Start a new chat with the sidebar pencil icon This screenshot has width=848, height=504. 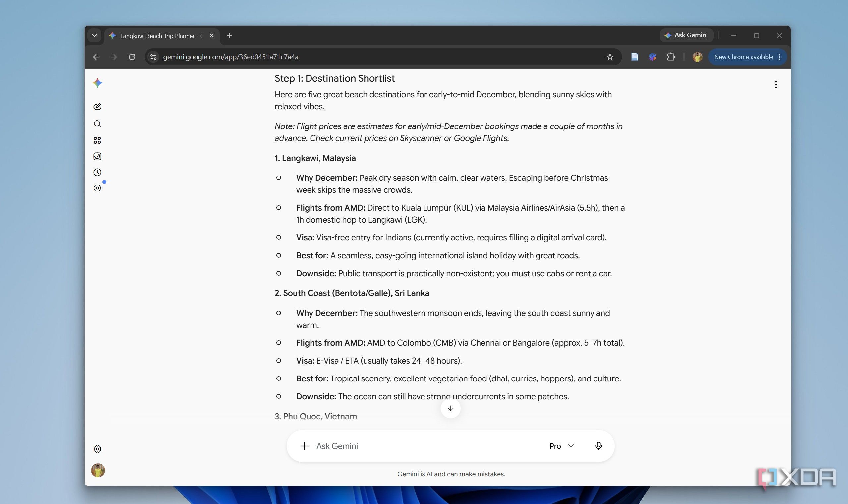point(97,107)
